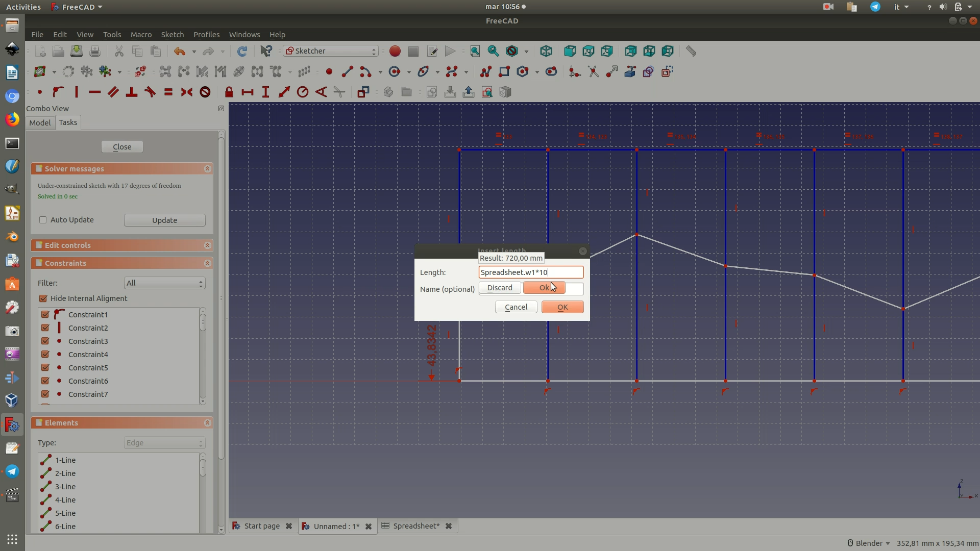Viewport: 980px width, 551px height.
Task: Click Discard in expression popup
Action: pyautogui.click(x=500, y=288)
